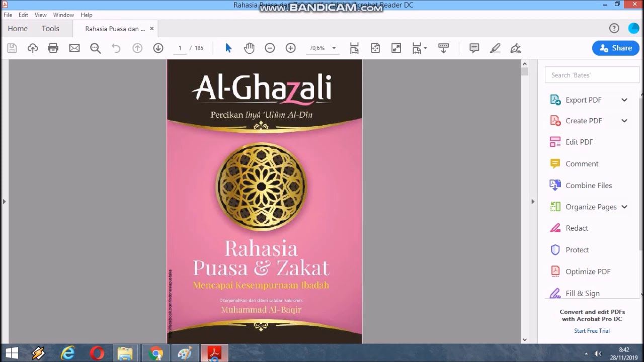Open the zoom level 70,6% dropdown

pos(323,48)
